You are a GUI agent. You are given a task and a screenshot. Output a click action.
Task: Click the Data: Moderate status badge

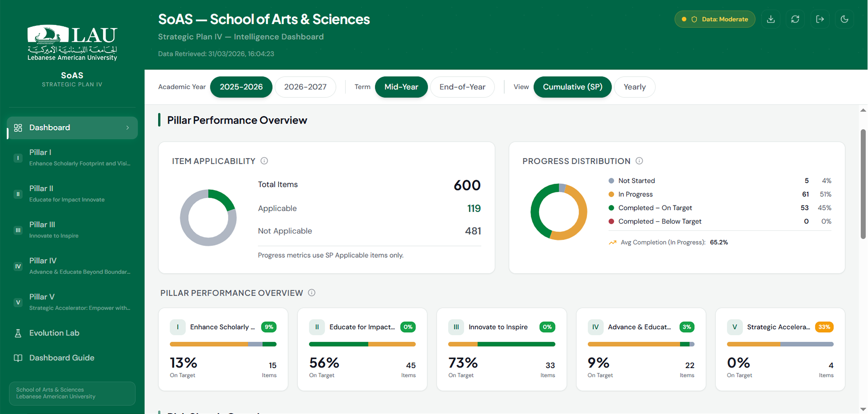pyautogui.click(x=714, y=19)
